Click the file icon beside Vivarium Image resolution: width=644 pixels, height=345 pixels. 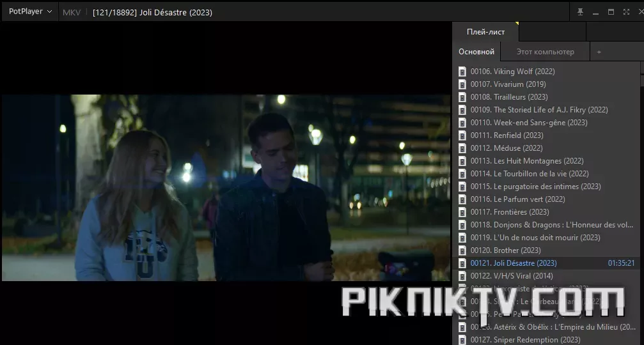(462, 84)
